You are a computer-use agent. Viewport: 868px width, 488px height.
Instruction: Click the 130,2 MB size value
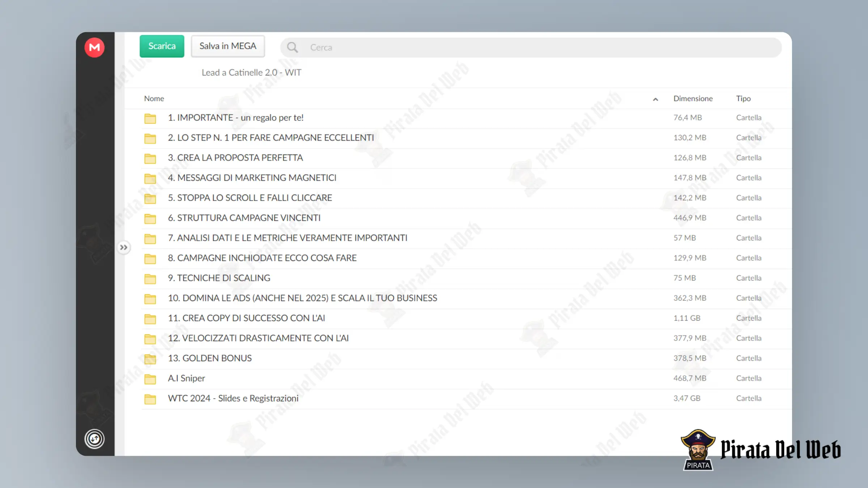pos(690,138)
